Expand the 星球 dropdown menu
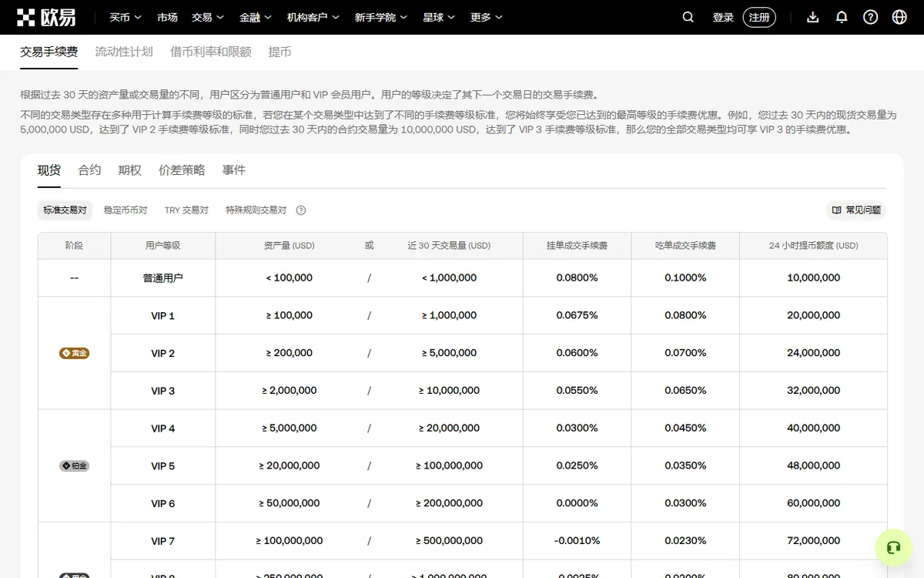The width and height of the screenshot is (924, 578). 439,17
